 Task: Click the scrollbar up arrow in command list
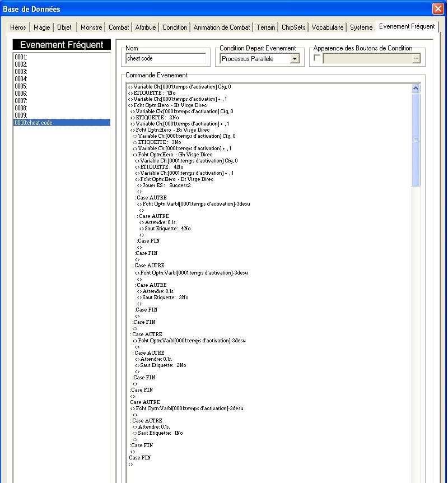416,89
